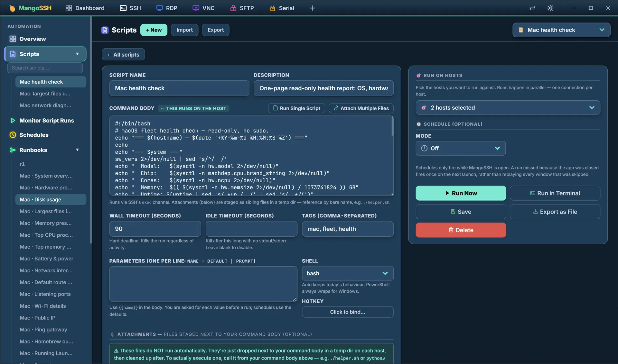
Task: Click Export as File button
Action: 555,212
